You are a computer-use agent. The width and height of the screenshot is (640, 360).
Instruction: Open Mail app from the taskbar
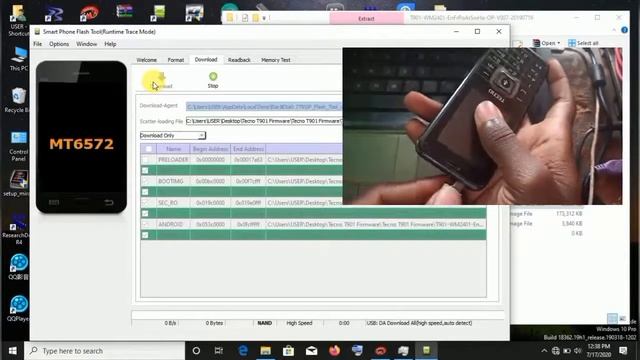click(x=311, y=351)
